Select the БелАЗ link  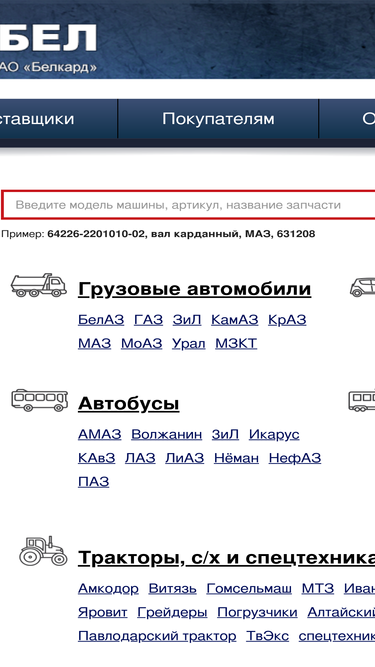coord(101,320)
